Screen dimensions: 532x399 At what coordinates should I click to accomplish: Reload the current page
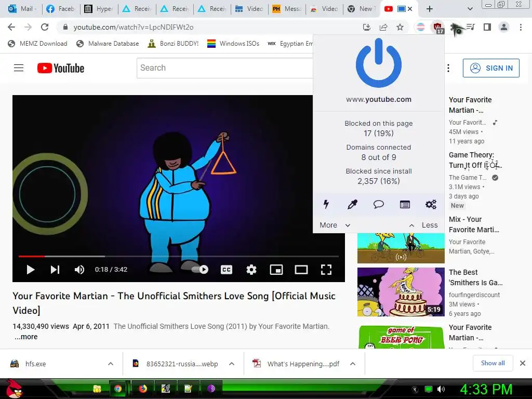click(x=45, y=27)
